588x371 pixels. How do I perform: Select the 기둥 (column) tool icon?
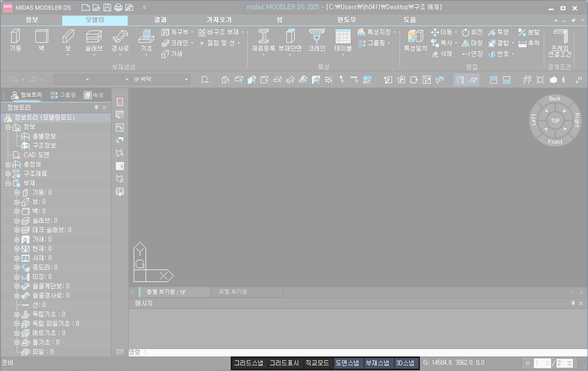coord(15,37)
